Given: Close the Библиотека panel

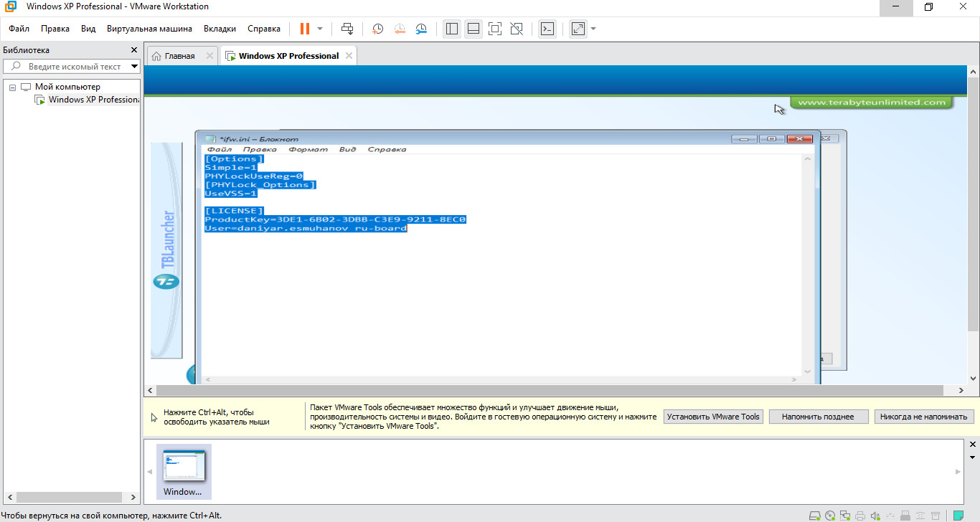Looking at the screenshot, I should click(x=133, y=50).
